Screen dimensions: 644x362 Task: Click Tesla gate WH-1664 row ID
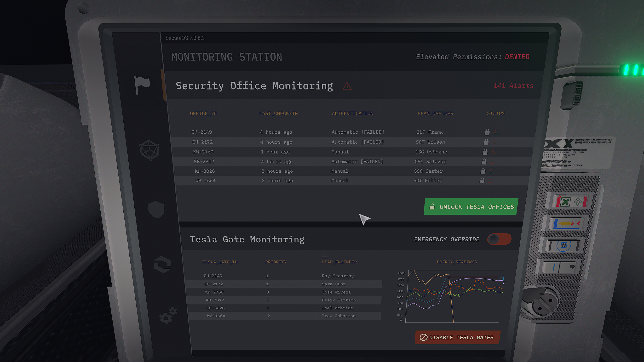coord(216,316)
